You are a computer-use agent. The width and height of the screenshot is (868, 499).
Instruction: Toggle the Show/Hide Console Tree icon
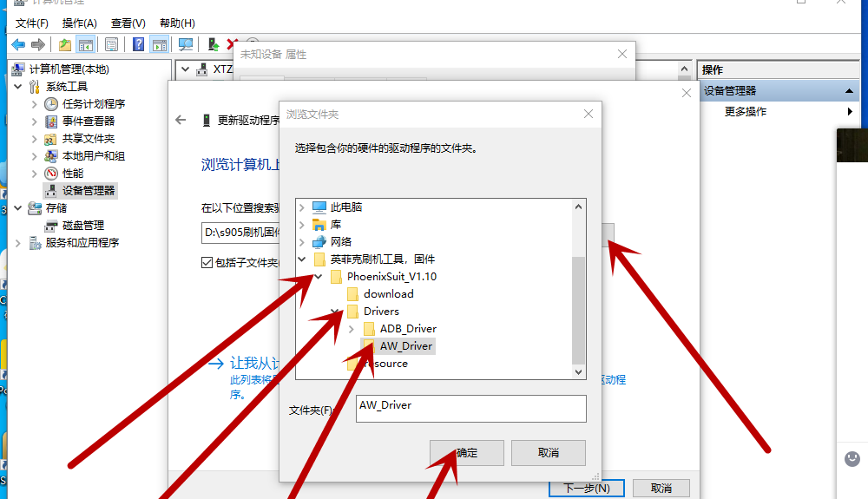86,45
